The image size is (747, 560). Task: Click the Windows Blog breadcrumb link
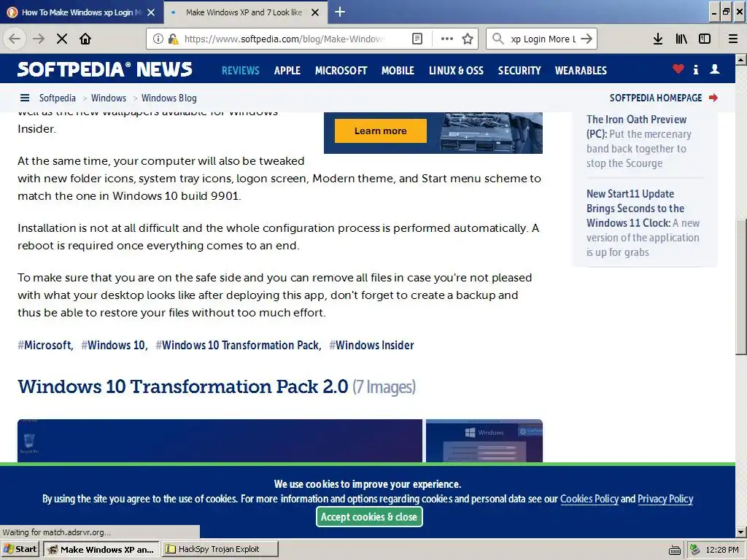(169, 98)
